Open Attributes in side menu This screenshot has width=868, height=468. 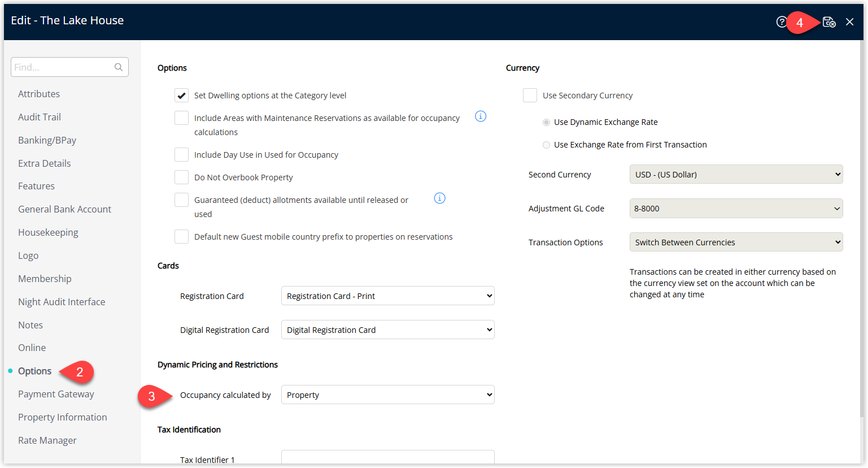pos(39,94)
